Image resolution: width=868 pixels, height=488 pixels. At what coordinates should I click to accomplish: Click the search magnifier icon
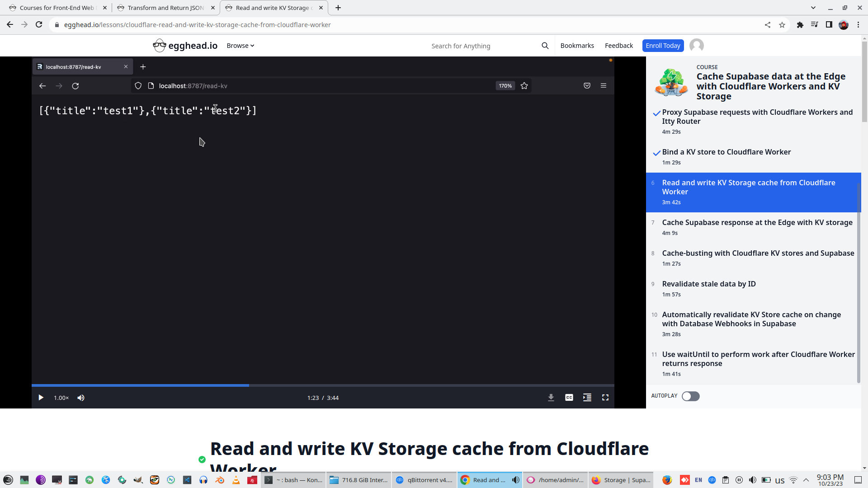point(545,46)
